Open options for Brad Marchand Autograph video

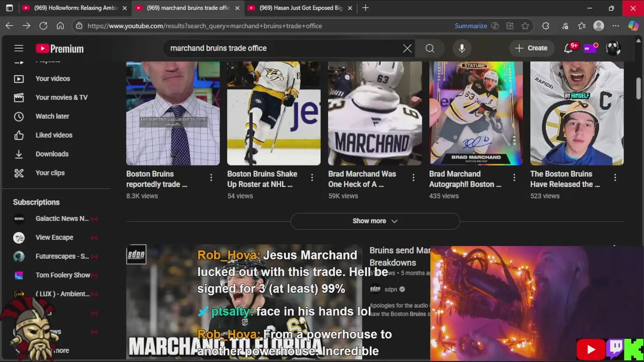pyautogui.click(x=514, y=177)
